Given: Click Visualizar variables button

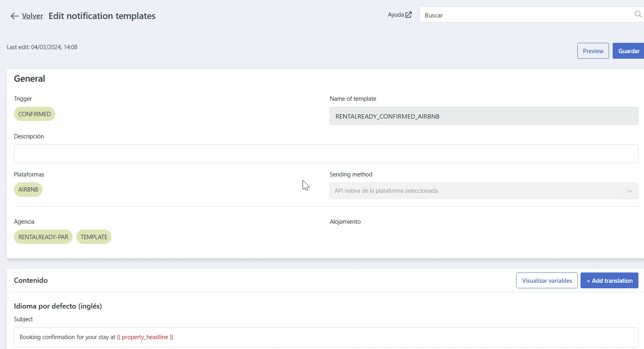Looking at the screenshot, I should (547, 280).
